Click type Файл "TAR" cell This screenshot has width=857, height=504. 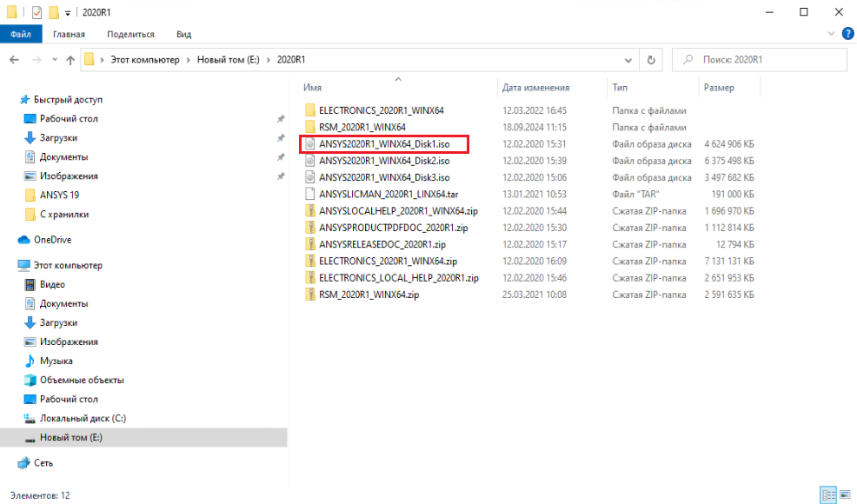pos(635,194)
